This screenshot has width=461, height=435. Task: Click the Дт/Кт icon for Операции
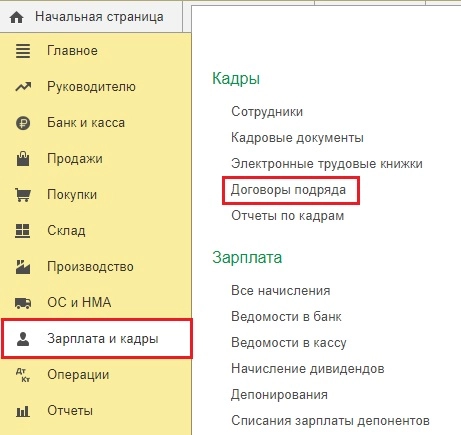coord(23,375)
